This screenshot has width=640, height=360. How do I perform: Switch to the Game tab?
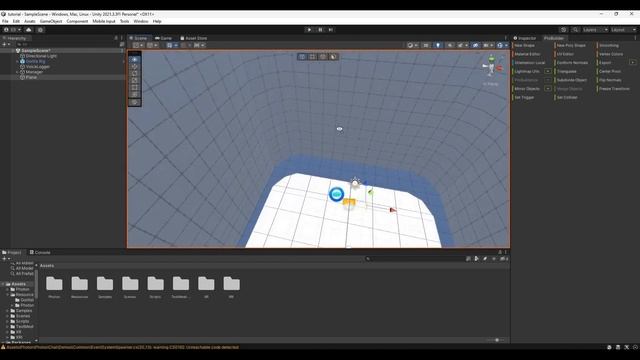163,38
